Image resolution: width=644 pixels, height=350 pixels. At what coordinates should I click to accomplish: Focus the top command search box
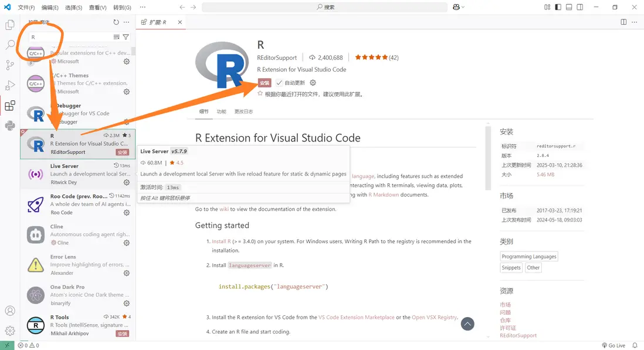coord(324,7)
